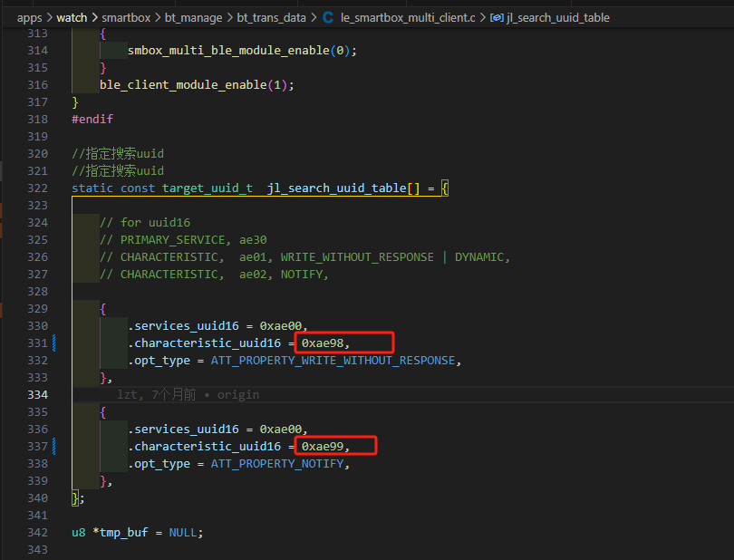Click the ATT_PROPERTY_WRITE_WITHOUT_RESPONSE constant
Viewport: 734px width, 560px height.
[x=333, y=361]
